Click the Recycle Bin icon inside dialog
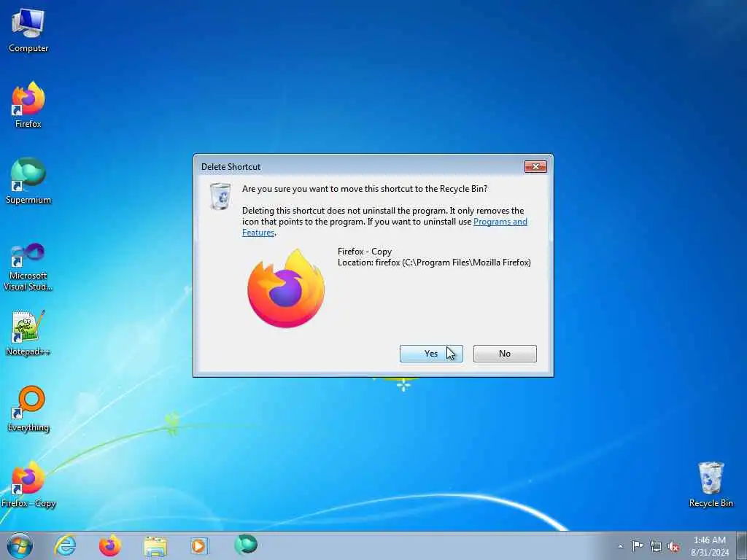This screenshot has height=560, width=747. point(220,195)
